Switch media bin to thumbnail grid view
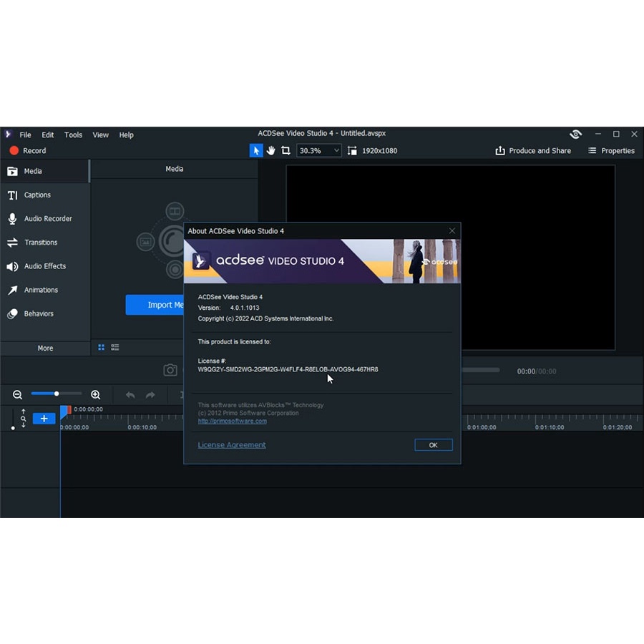 (102, 348)
